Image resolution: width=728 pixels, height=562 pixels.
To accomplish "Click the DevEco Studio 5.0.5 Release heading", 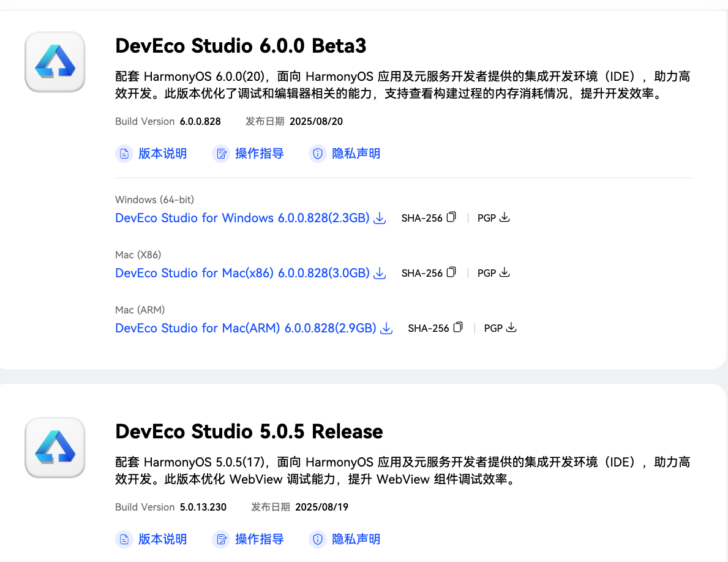I will [x=249, y=432].
